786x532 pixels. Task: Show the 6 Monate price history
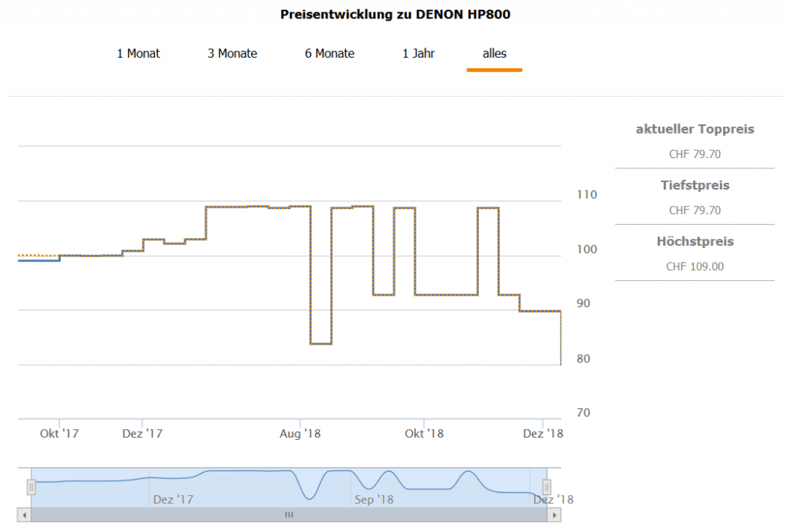[330, 54]
